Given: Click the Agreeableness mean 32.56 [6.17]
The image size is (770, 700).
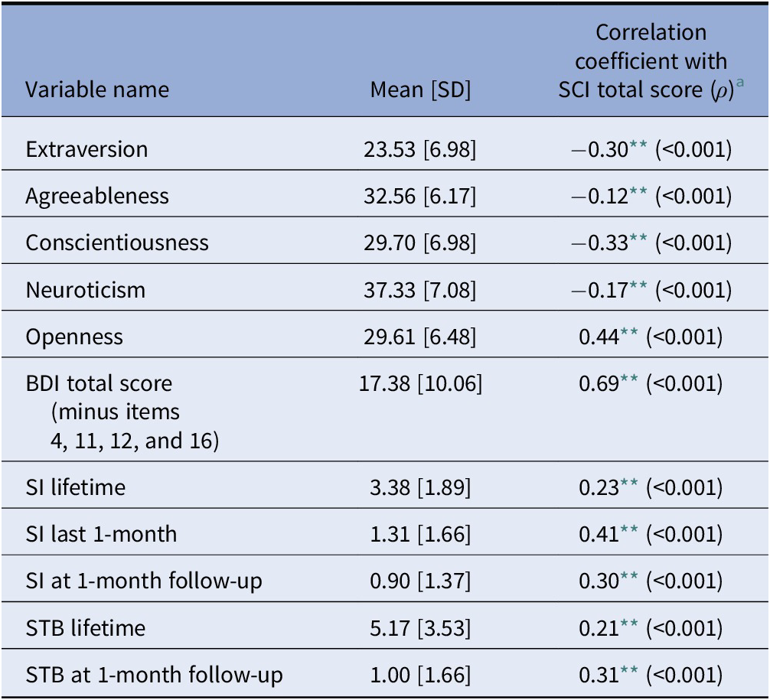Looking at the screenshot, I should point(420,196).
